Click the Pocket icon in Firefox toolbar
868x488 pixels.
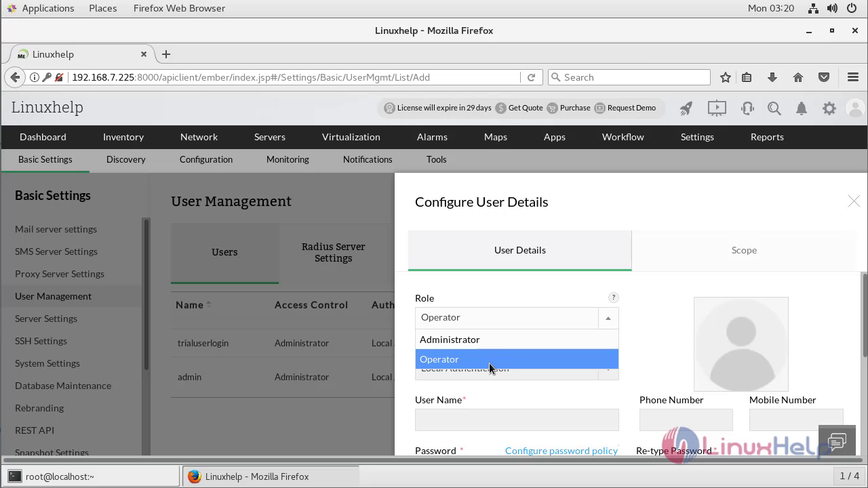tap(824, 77)
